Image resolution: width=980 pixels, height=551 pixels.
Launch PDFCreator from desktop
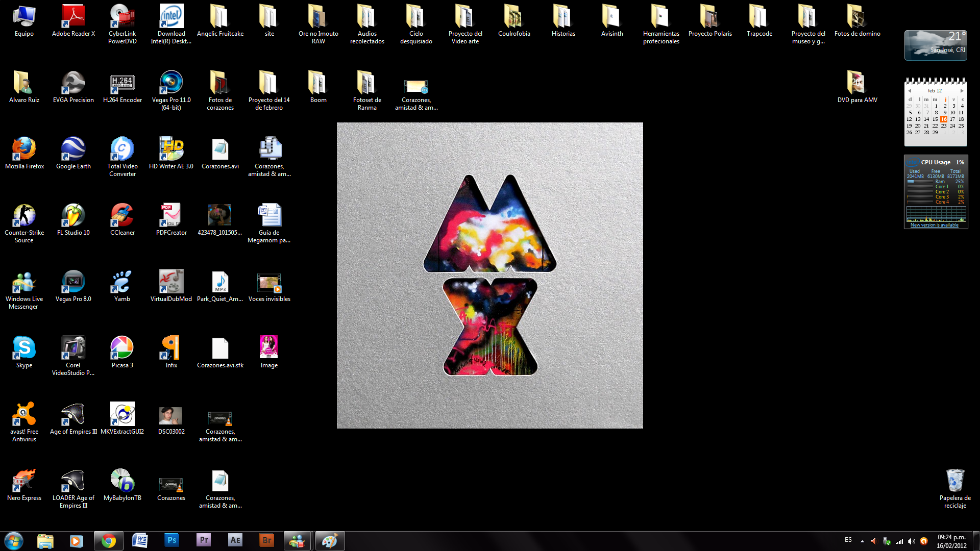171,219
